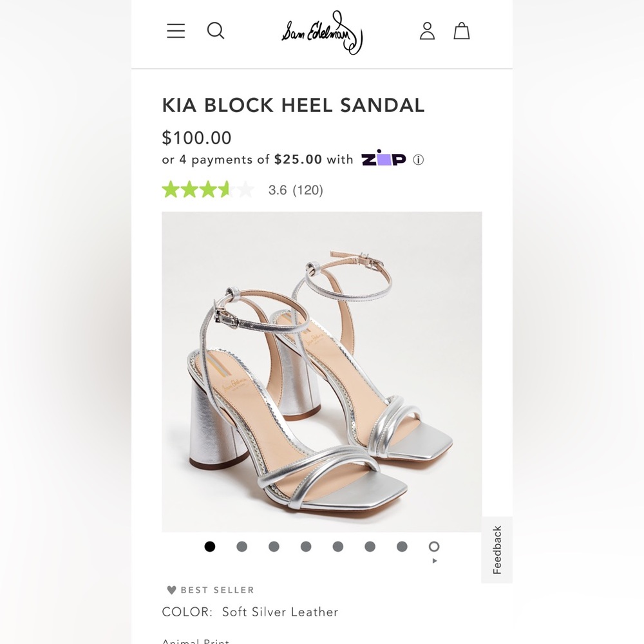Screen dimensions: 644x644
Task: Open the account profile icon
Action: [426, 31]
